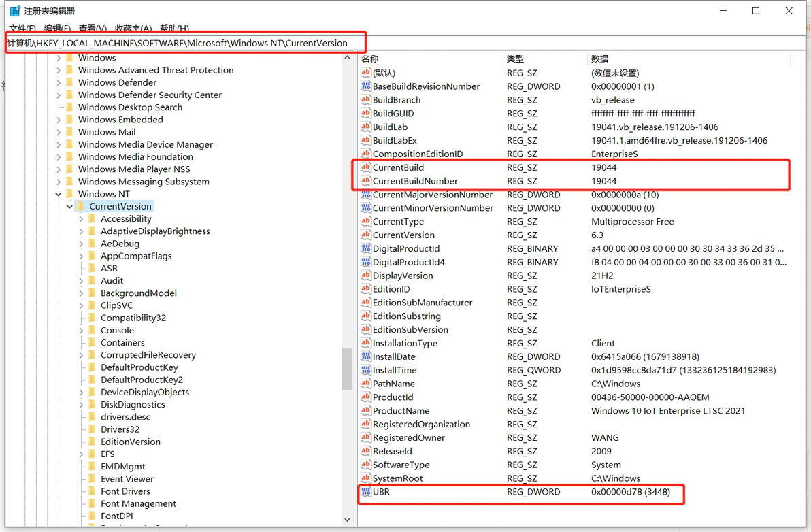Click the Font Drivers folder icon
Screen dimensions: 811x532
[x=92, y=491]
